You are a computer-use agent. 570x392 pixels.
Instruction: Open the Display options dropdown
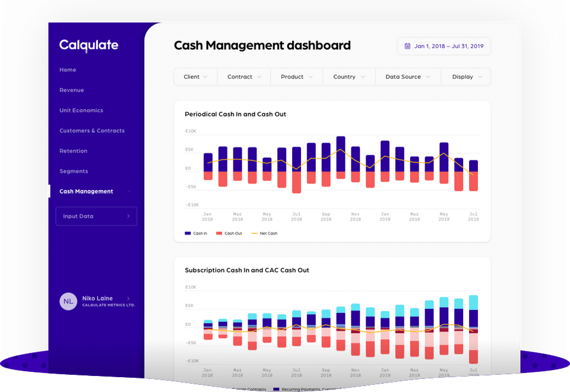click(x=466, y=77)
